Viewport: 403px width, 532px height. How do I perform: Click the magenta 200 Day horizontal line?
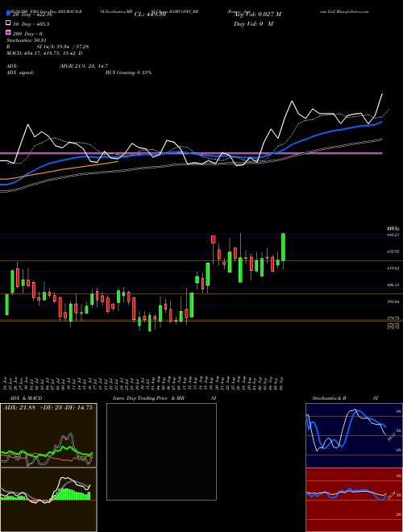191,153
